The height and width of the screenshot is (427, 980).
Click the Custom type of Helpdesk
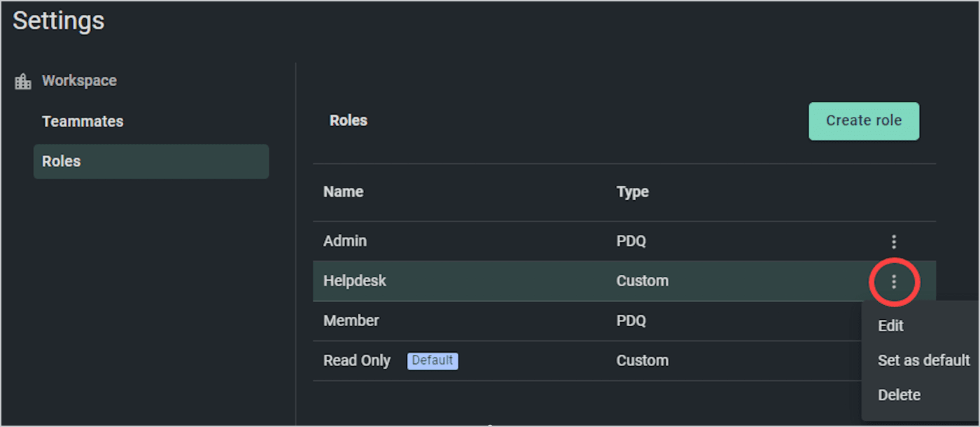coord(642,281)
